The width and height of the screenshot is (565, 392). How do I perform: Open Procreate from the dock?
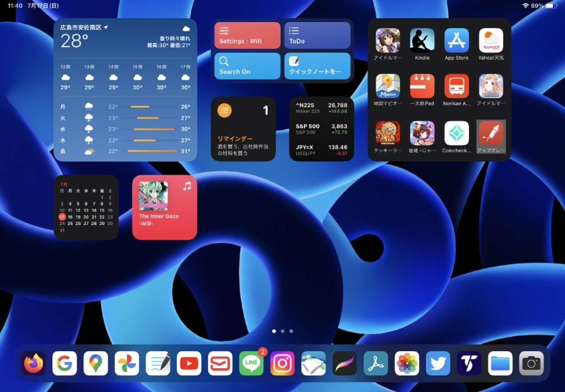coord(345,363)
